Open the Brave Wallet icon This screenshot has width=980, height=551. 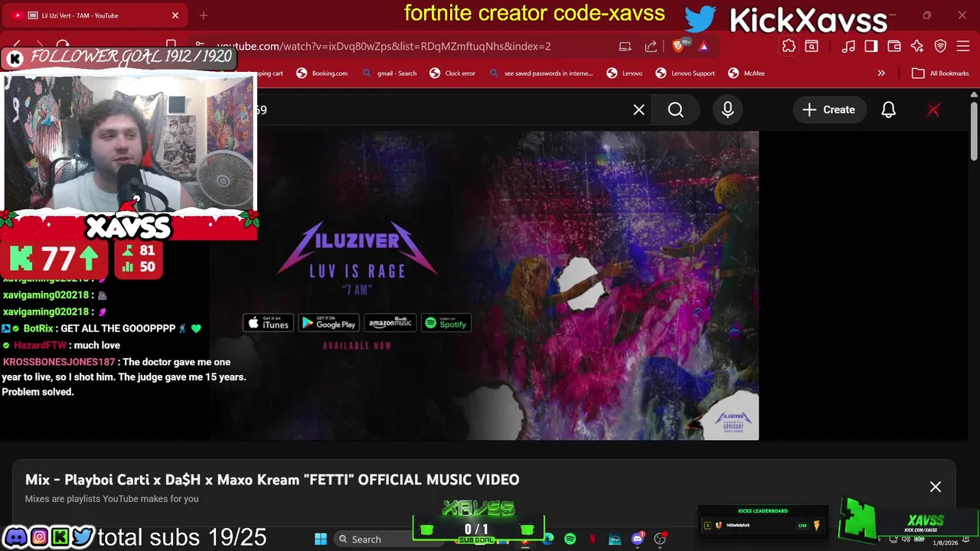(x=894, y=46)
